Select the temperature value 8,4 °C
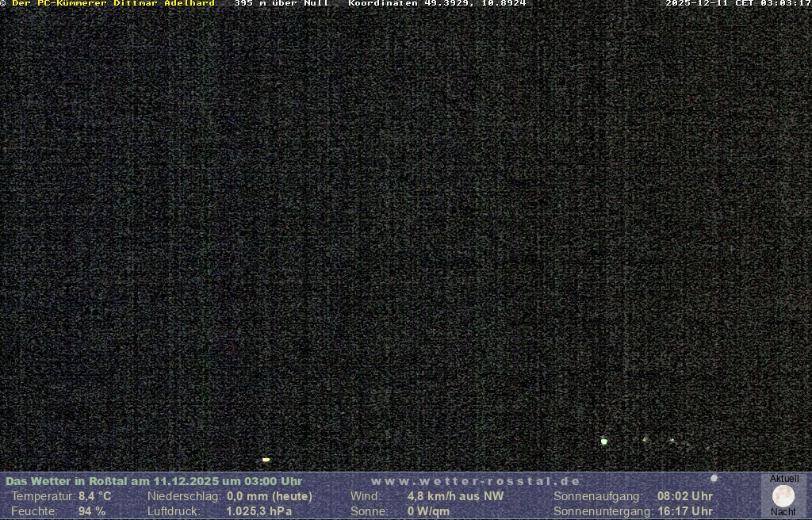Image resolution: width=812 pixels, height=520 pixels. (x=95, y=496)
